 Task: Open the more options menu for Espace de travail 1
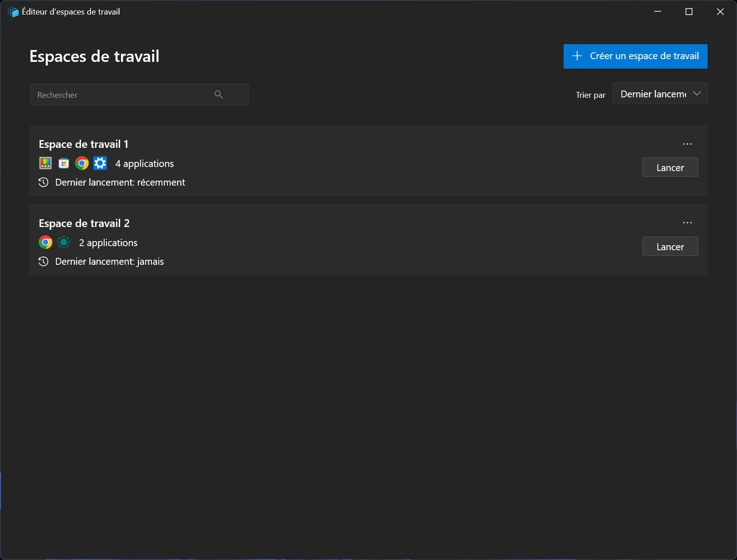point(687,144)
